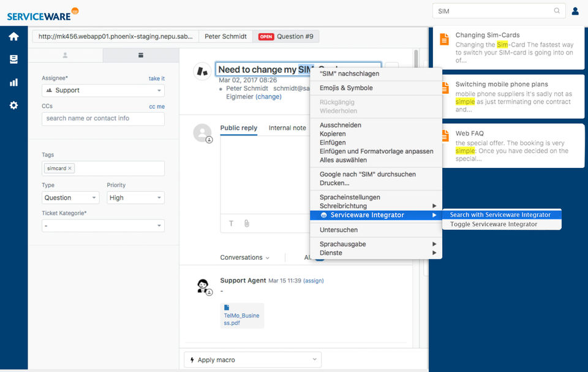The image size is (588, 372).
Task: Open the Peter Schmidt tab
Action: tap(226, 36)
